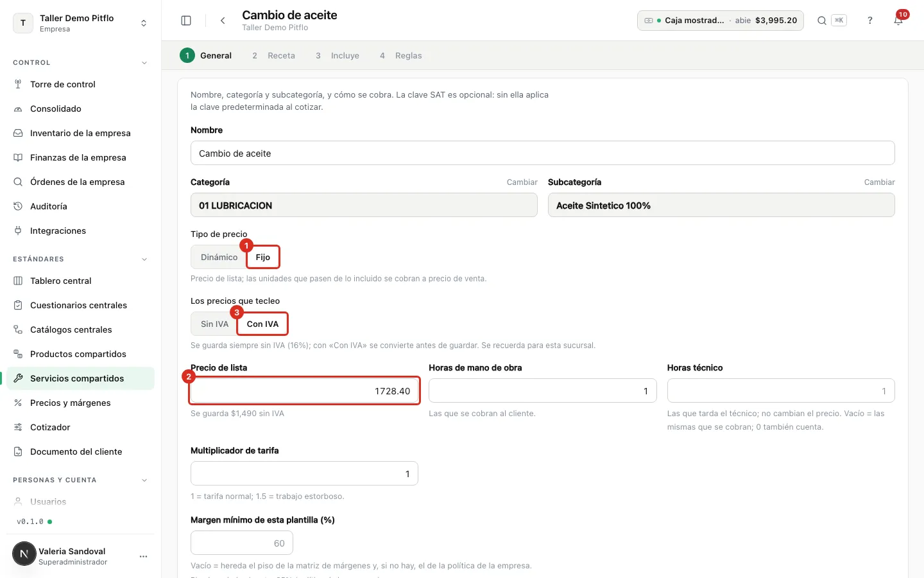Switch to the General step tab
Image resolution: width=924 pixels, height=578 pixels.
(206, 55)
